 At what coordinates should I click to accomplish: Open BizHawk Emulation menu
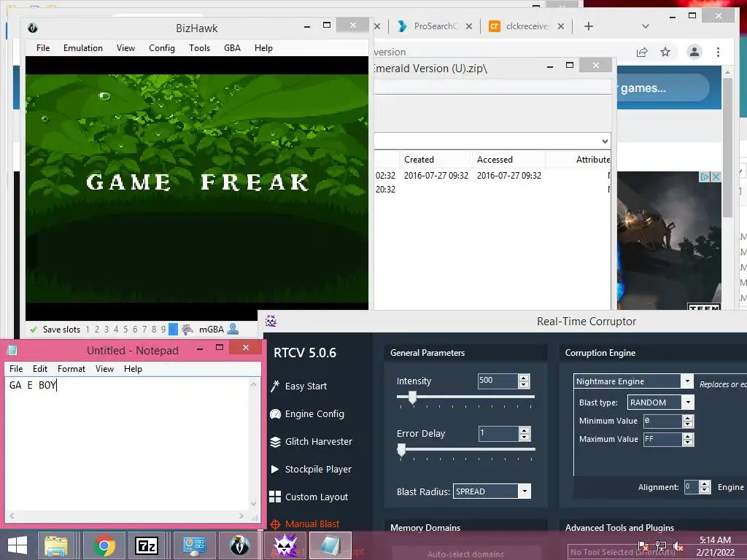coord(83,48)
